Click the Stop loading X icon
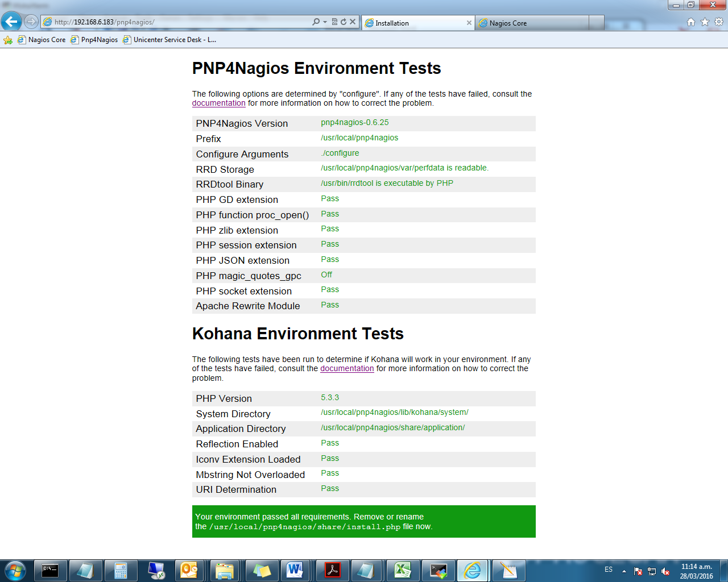The height and width of the screenshot is (582, 728). point(353,22)
